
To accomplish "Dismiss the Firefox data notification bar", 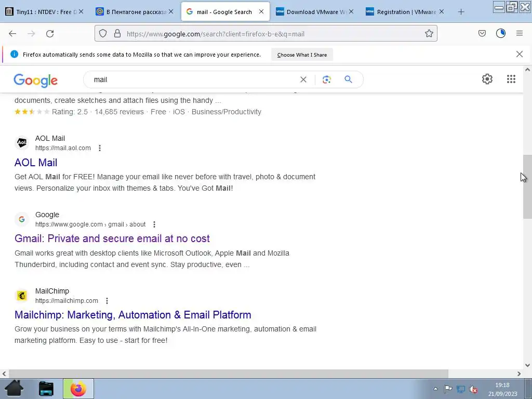I will (x=520, y=54).
